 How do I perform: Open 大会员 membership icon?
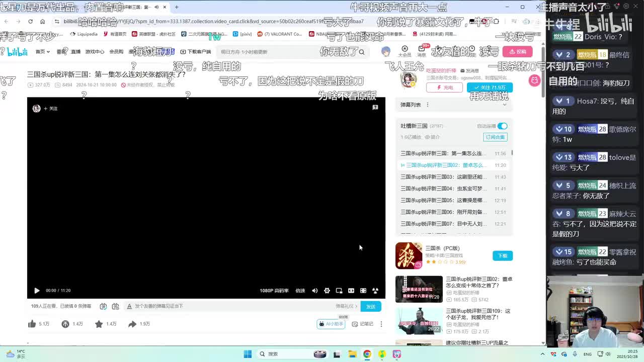coord(405,51)
